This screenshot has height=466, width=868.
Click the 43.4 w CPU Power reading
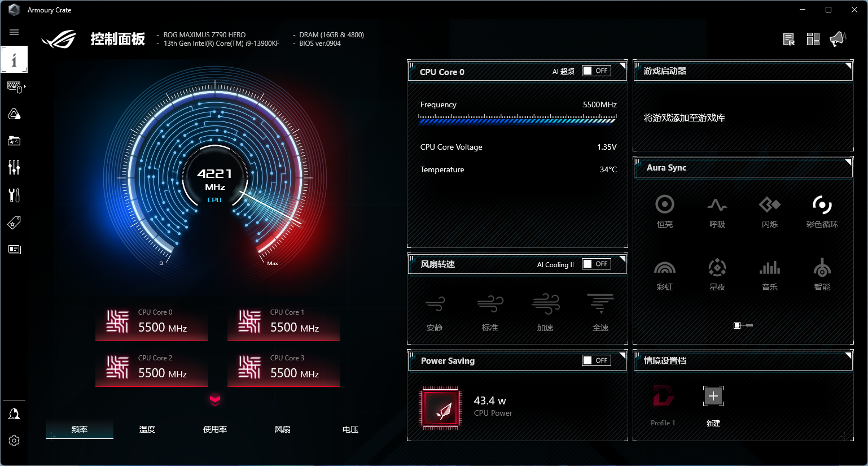pos(490,400)
